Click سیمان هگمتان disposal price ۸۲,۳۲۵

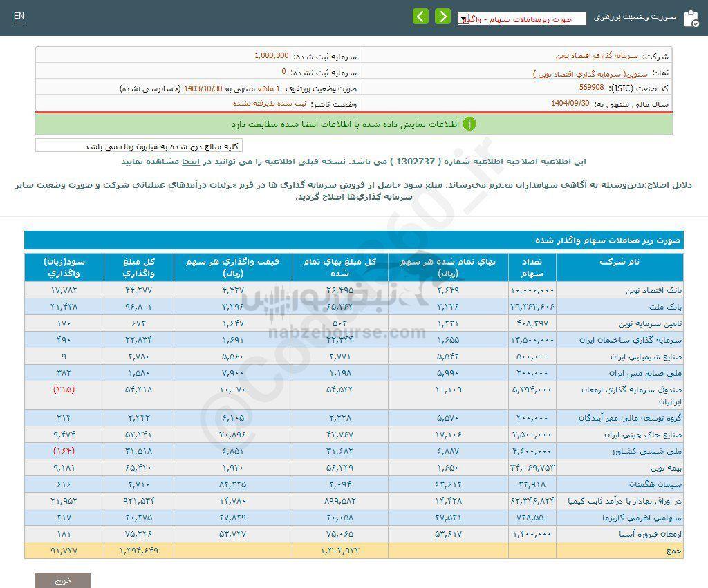coord(233,484)
